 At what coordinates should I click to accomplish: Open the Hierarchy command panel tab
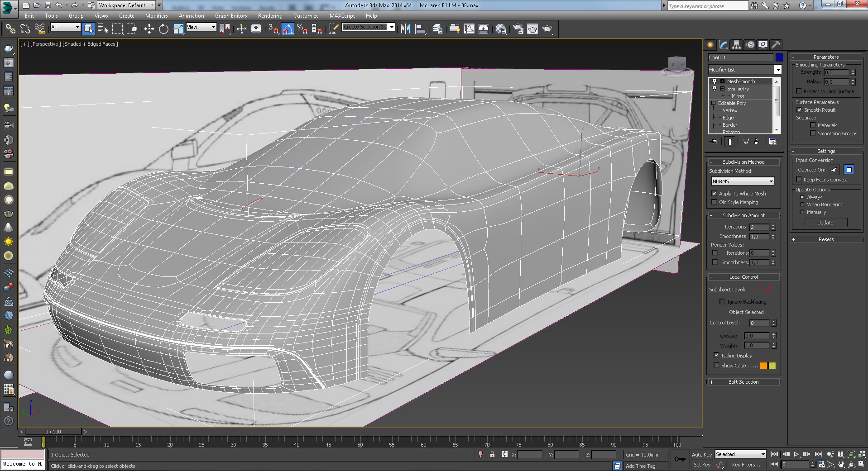coord(737,44)
